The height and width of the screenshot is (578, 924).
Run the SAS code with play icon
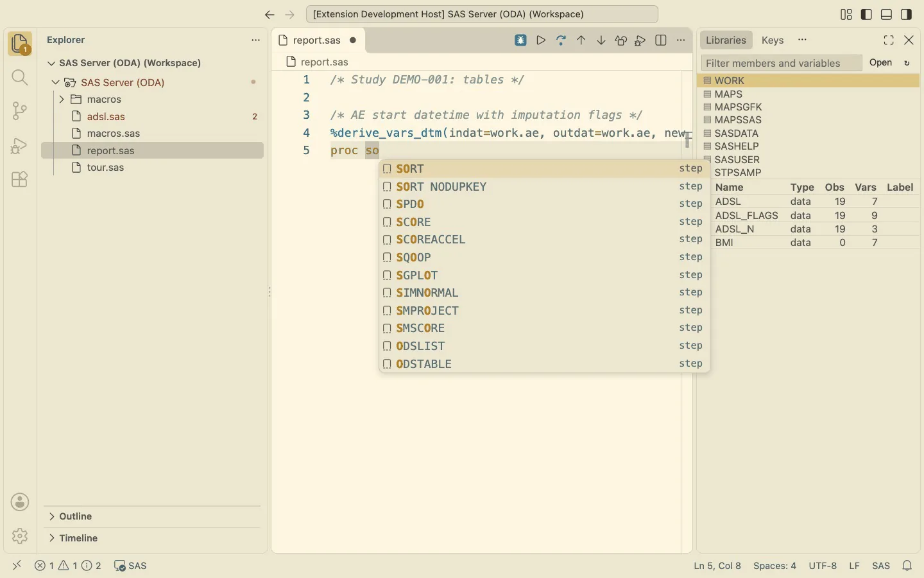541,40
